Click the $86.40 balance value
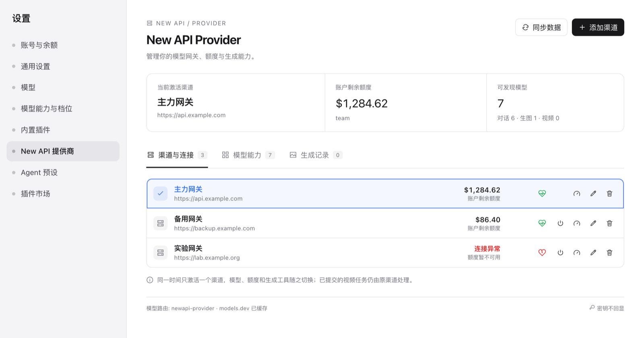Screen dimensions: 644x338 click(488, 220)
